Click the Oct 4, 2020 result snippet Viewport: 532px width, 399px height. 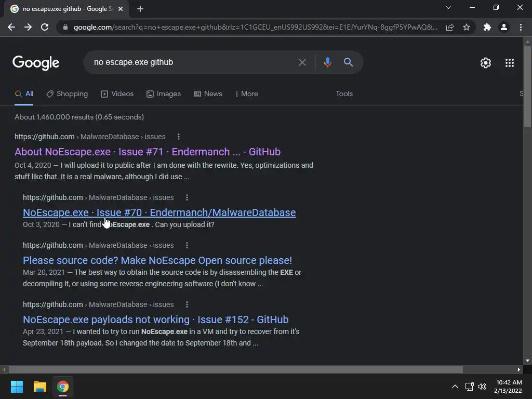[x=164, y=171]
